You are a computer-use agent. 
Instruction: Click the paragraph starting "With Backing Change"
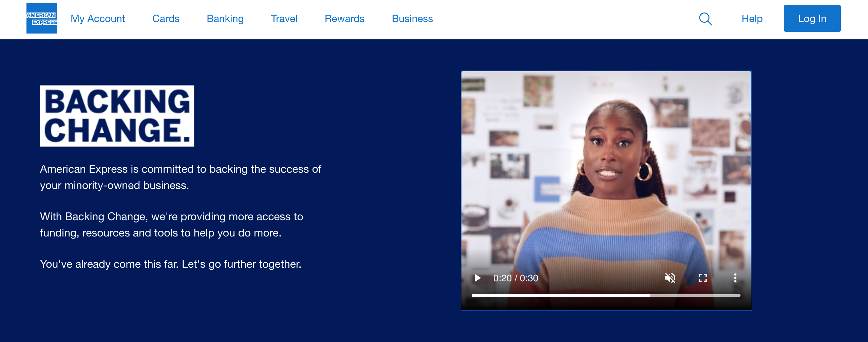click(171, 225)
